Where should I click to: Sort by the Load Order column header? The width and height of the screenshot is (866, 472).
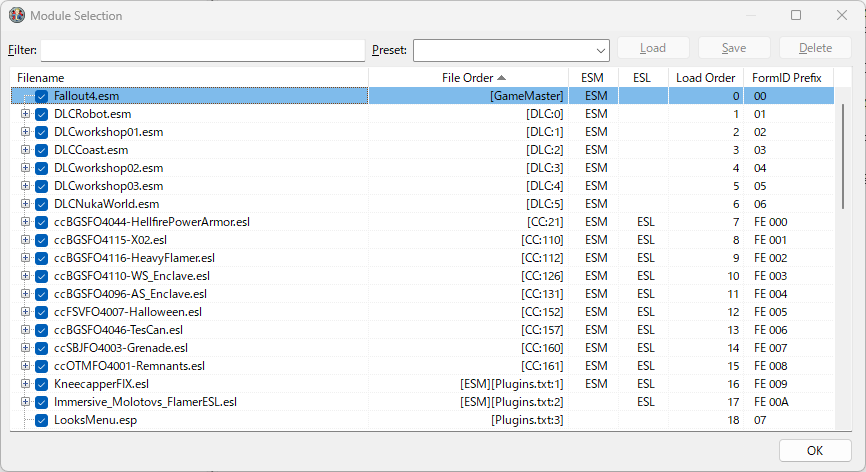point(706,78)
